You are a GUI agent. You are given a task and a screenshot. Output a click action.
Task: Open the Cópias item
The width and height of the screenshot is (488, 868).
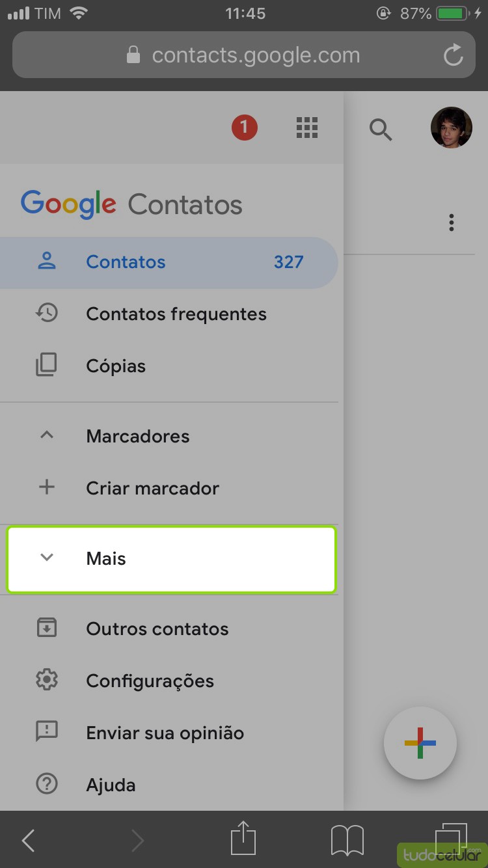[115, 366]
